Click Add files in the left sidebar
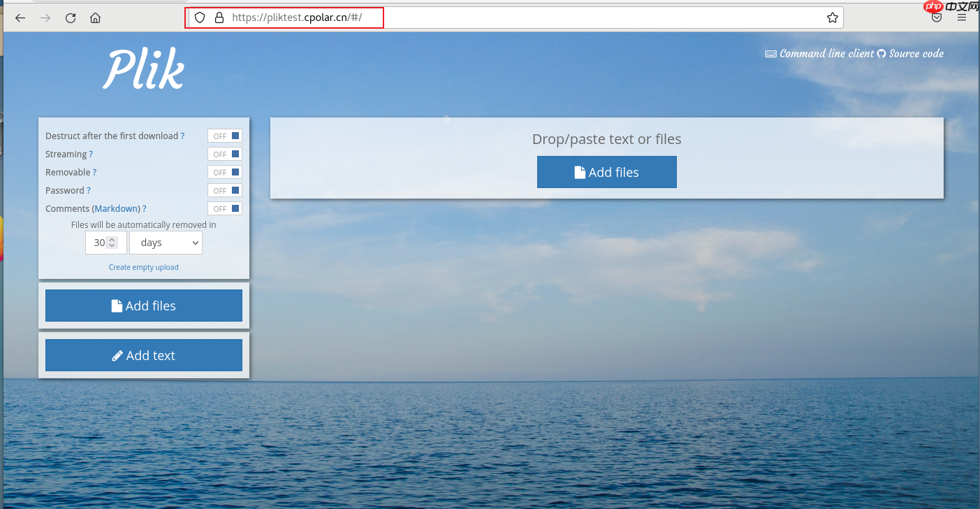This screenshot has height=509, width=980. pos(144,306)
